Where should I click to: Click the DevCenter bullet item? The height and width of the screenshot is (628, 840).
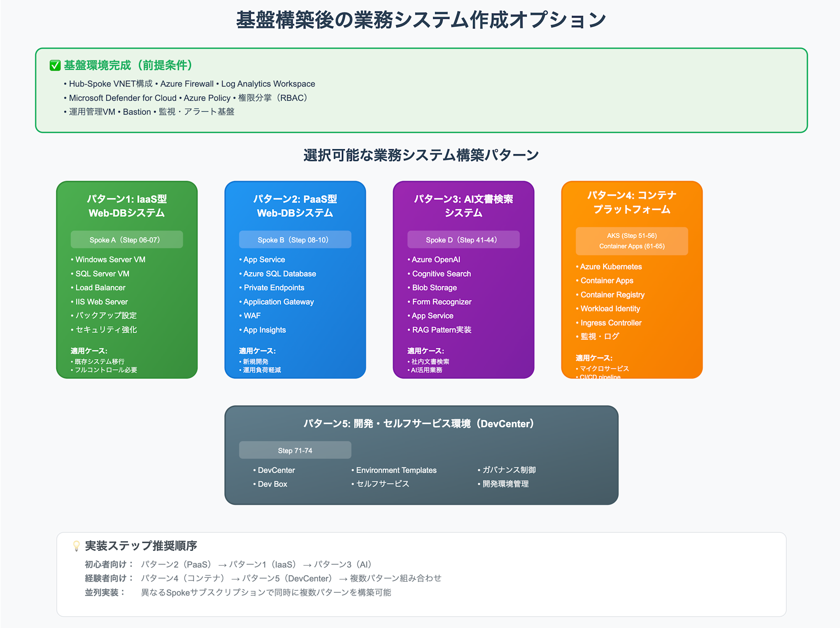click(274, 470)
